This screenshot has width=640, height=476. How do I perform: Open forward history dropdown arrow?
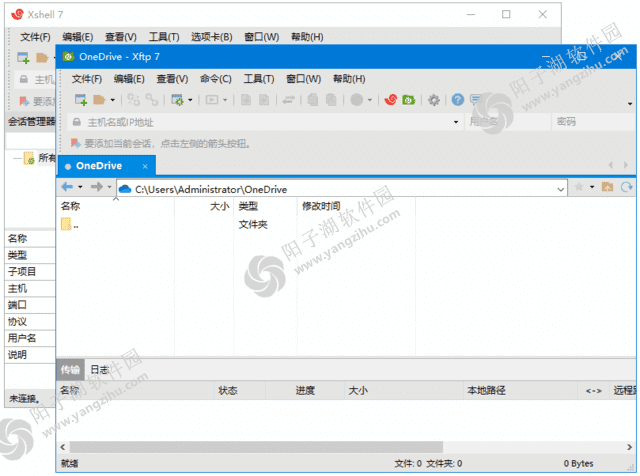pos(109,187)
